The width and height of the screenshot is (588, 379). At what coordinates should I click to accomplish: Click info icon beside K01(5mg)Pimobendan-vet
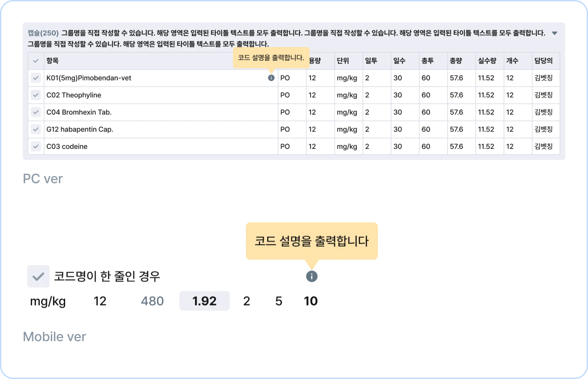click(271, 78)
